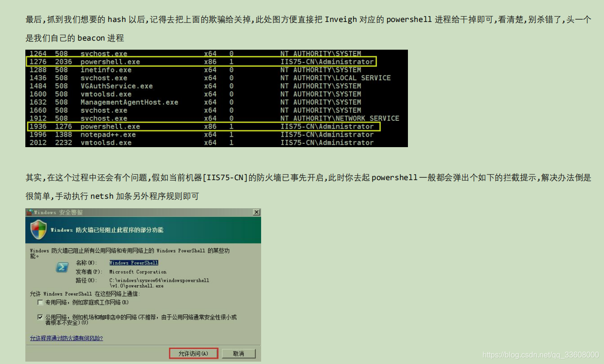Click the vmtoolsd.exe row with PID 2012
604x364 pixels.
pos(217,142)
